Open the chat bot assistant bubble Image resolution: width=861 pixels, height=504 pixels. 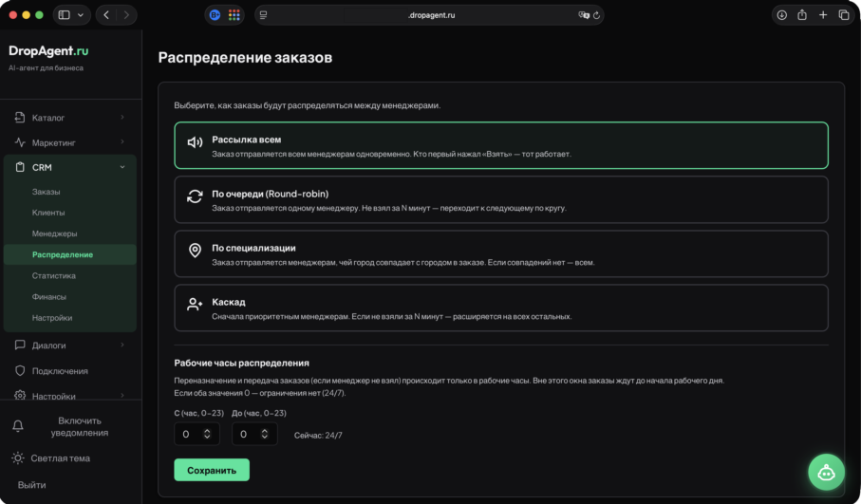826,472
